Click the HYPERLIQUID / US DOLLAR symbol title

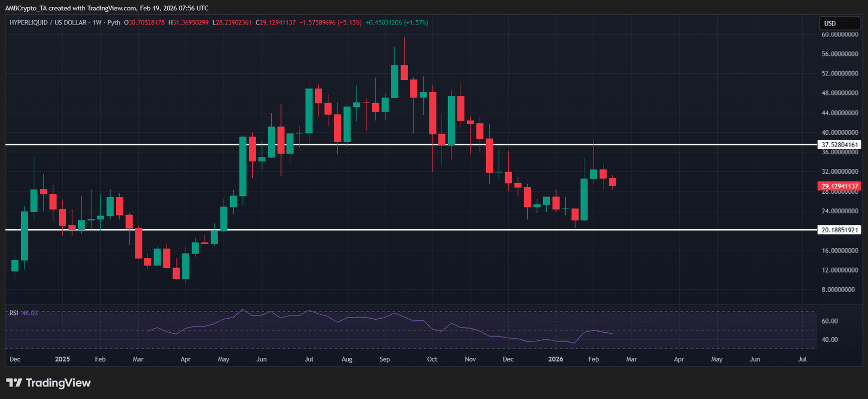click(48, 23)
